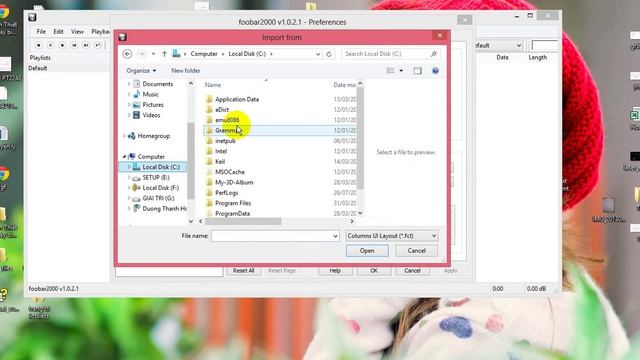This screenshot has height=360, width=640.
Task: Cancel the Import from dialog
Action: click(416, 251)
